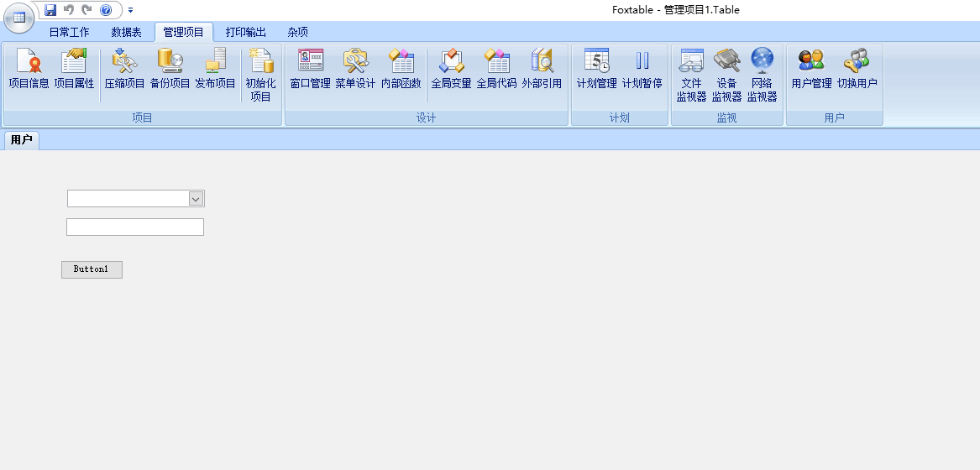Switch to 打印输出 ribbon tab
This screenshot has width=980, height=470.
[245, 32]
